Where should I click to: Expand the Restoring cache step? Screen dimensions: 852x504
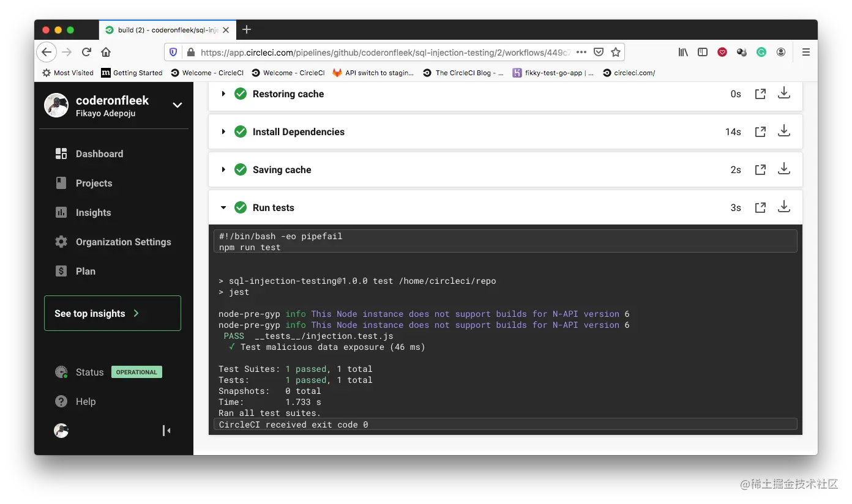click(223, 94)
